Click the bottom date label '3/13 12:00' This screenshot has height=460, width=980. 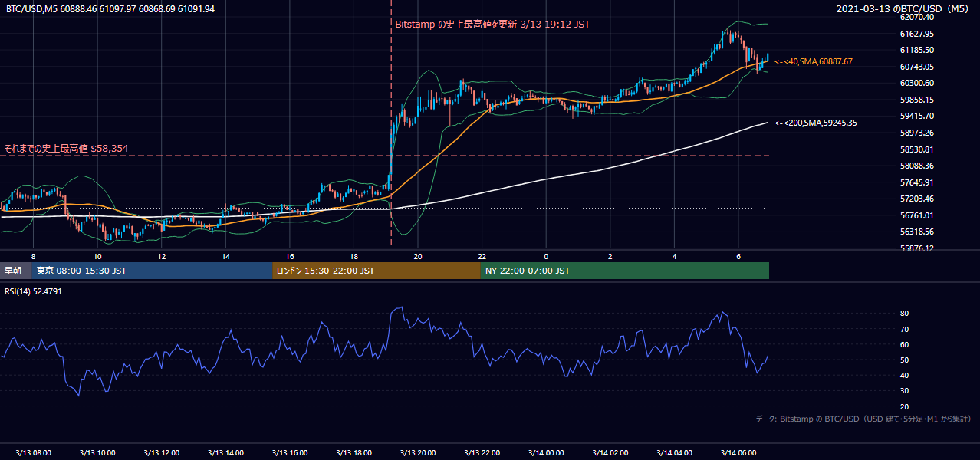162,453
